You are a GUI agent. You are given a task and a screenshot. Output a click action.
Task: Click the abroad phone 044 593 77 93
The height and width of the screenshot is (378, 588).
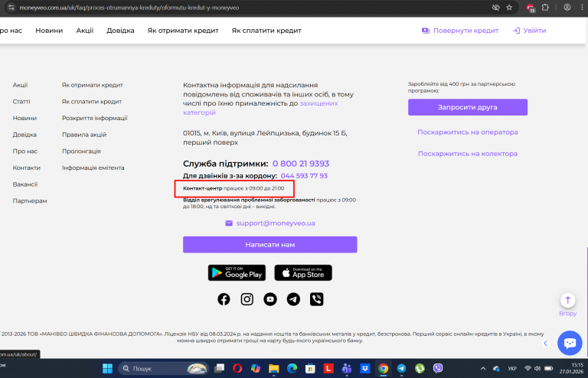[304, 176]
